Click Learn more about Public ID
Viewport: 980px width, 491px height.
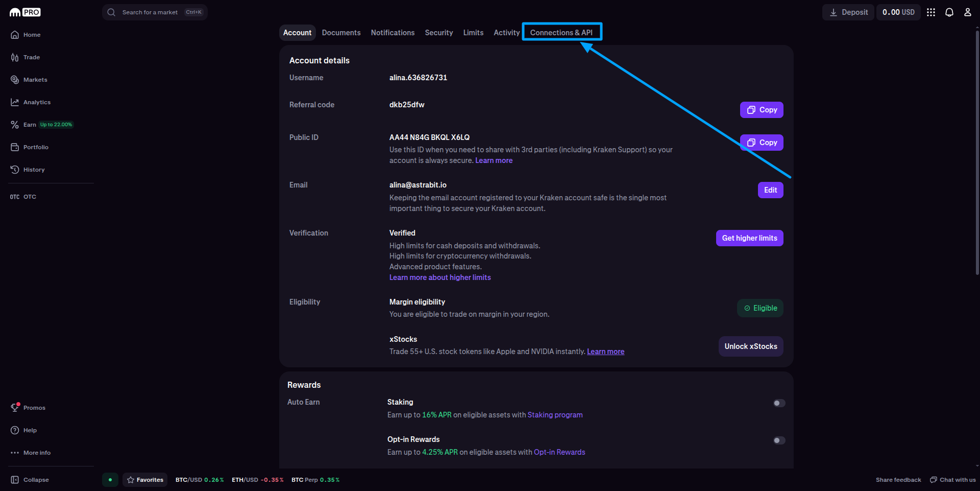494,160
